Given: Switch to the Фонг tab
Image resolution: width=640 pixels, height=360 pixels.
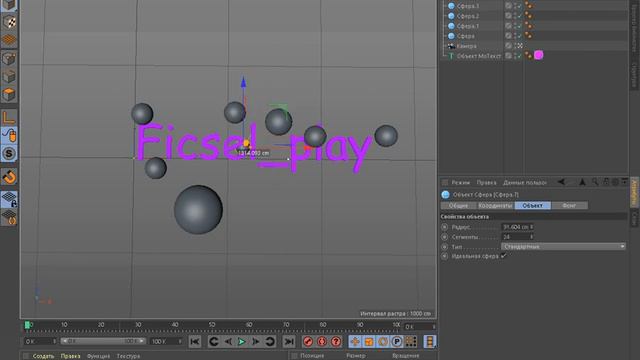Looking at the screenshot, I should point(569,206).
